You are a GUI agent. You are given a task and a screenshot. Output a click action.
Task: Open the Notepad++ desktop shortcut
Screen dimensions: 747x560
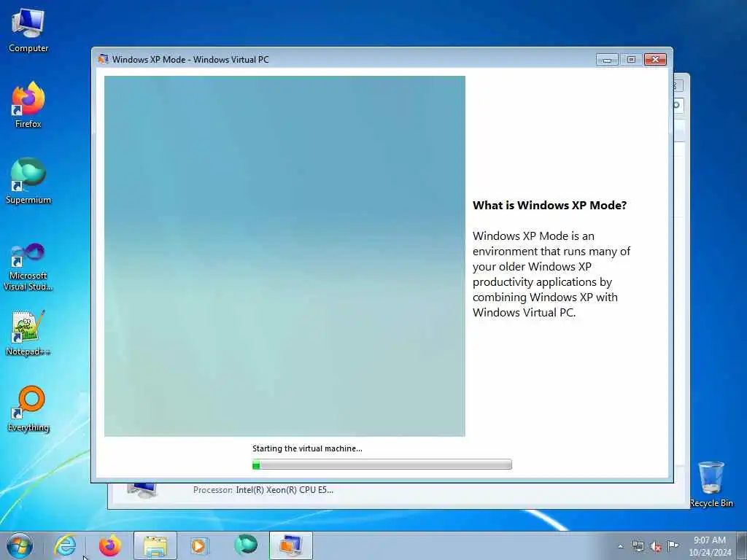pos(28,333)
